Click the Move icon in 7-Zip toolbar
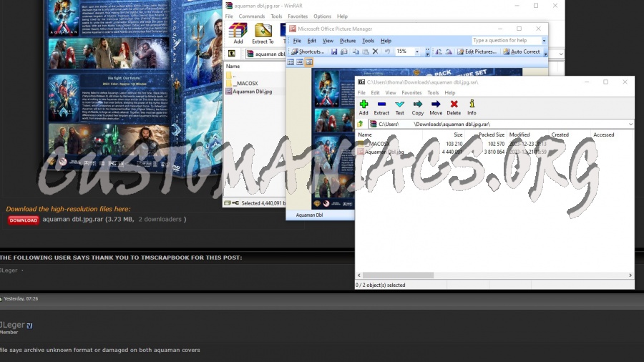Screen dimensions: 644x362 click(x=436, y=104)
